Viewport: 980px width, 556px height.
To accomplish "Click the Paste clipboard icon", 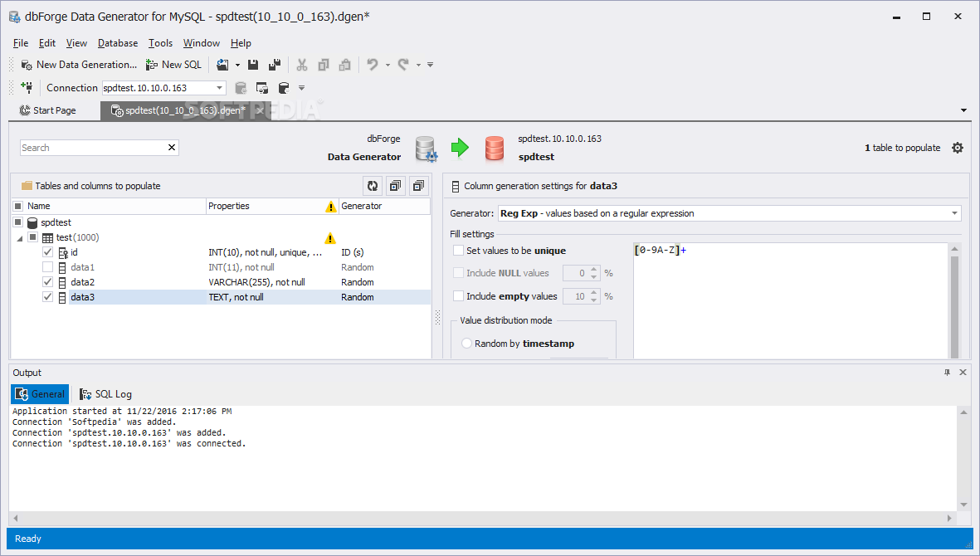I will (344, 65).
